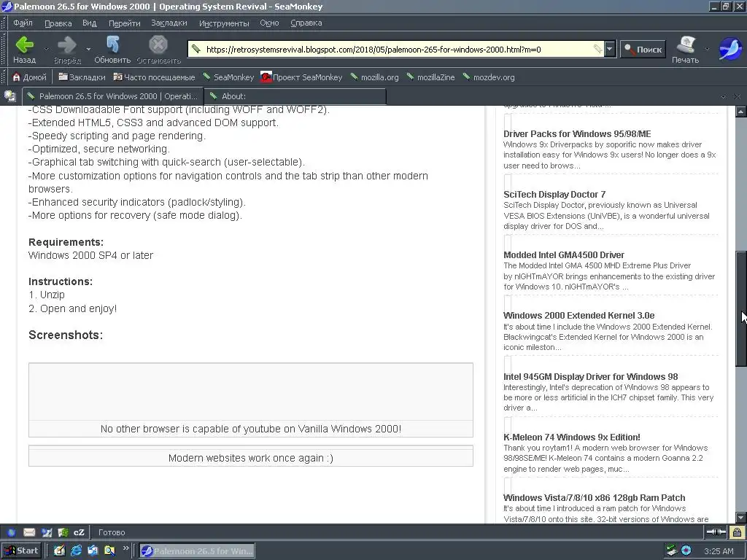Click Show Desktop quick launch icon

pyautogui.click(x=59, y=551)
